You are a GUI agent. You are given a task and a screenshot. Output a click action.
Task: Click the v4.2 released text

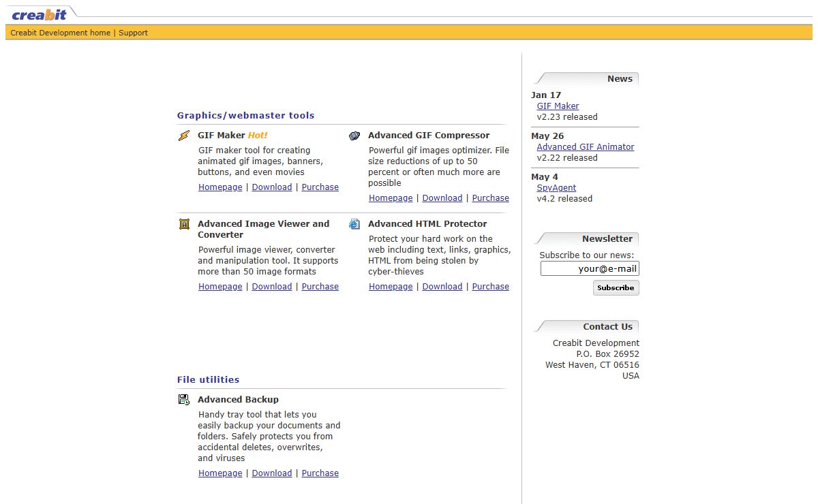564,199
